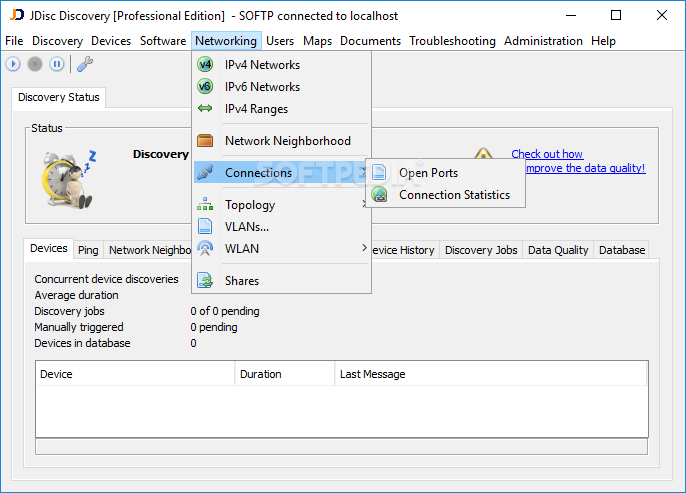Select the Topology menu entry
Viewport: 686px width, 493px height.
(282, 204)
